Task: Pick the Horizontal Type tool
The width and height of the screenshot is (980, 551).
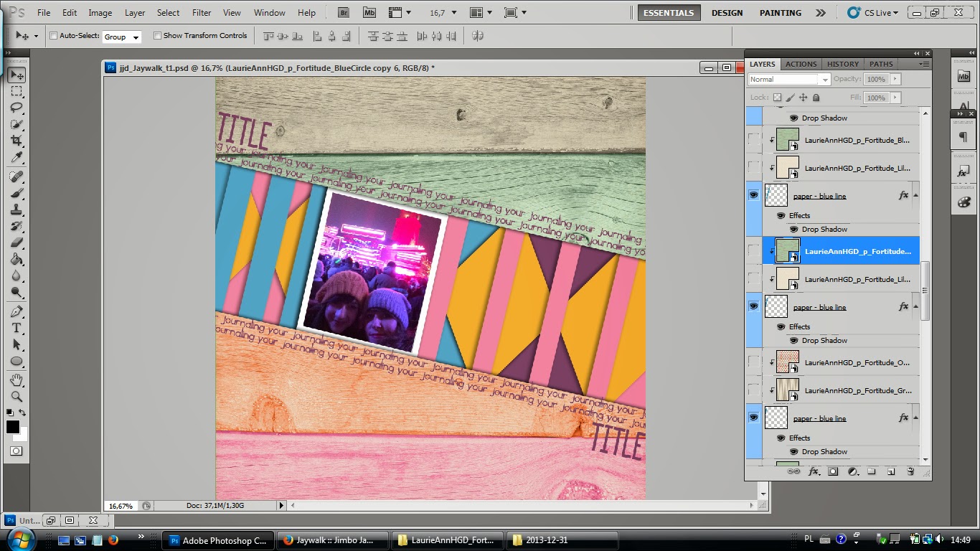Action: click(17, 328)
